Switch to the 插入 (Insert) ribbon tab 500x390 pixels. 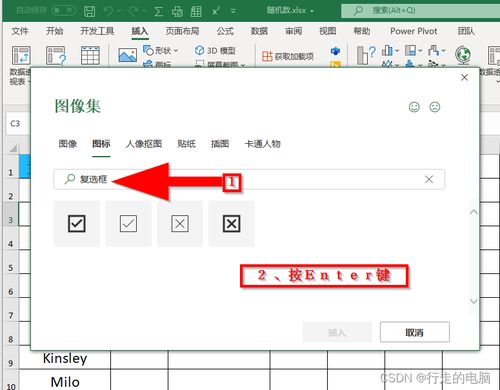140,31
